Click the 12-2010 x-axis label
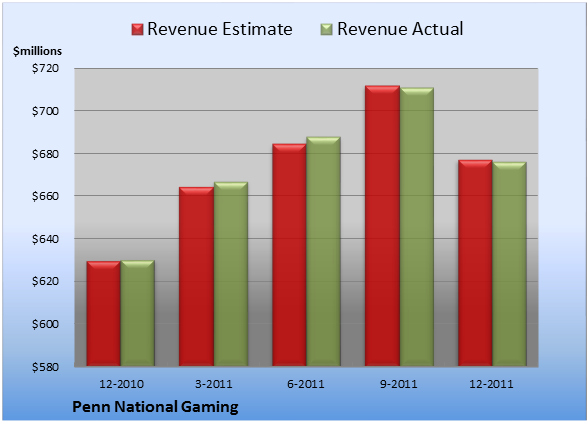The height and width of the screenshot is (422, 588). tap(121, 384)
